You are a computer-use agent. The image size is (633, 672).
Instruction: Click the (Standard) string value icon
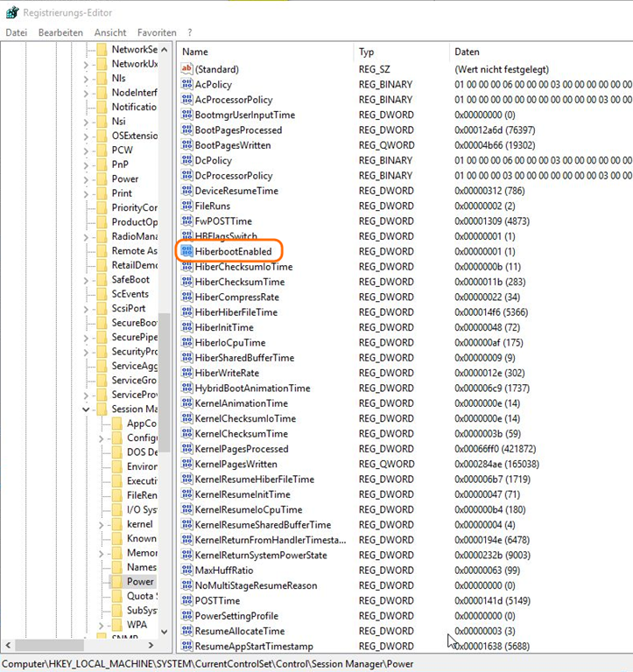[x=186, y=69]
